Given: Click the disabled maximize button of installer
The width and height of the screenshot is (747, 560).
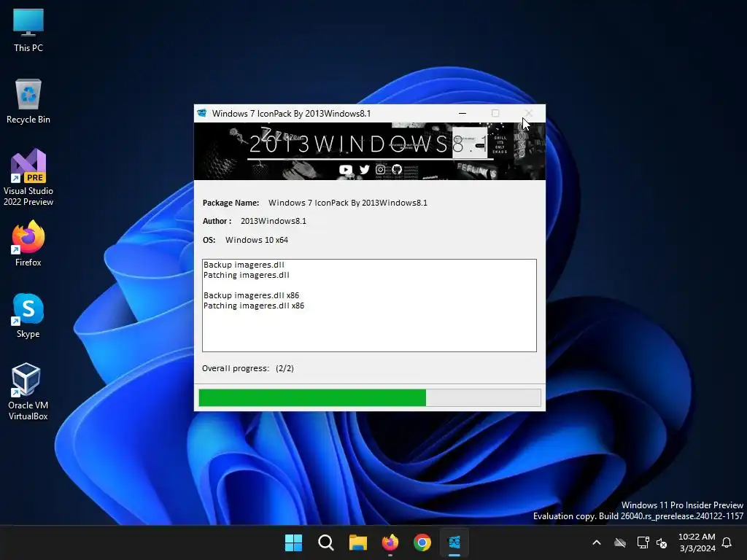Looking at the screenshot, I should click(495, 113).
